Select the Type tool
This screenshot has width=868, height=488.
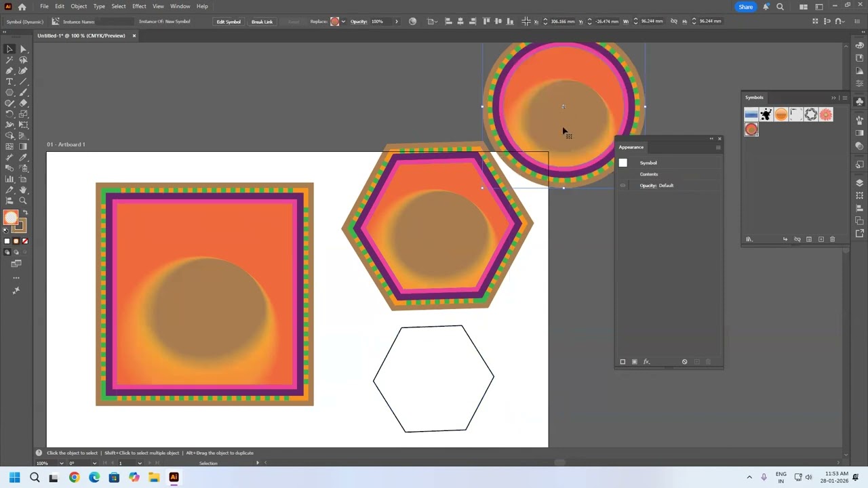pyautogui.click(x=9, y=81)
